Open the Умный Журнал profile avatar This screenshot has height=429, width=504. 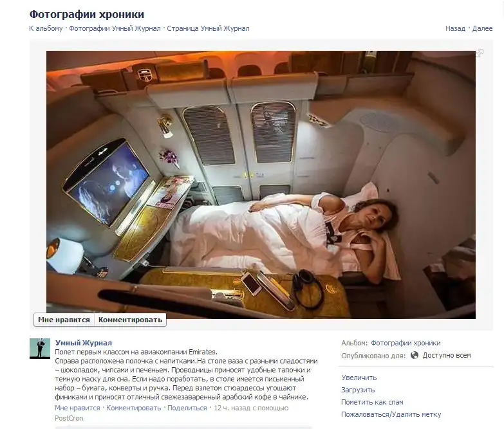click(40, 349)
